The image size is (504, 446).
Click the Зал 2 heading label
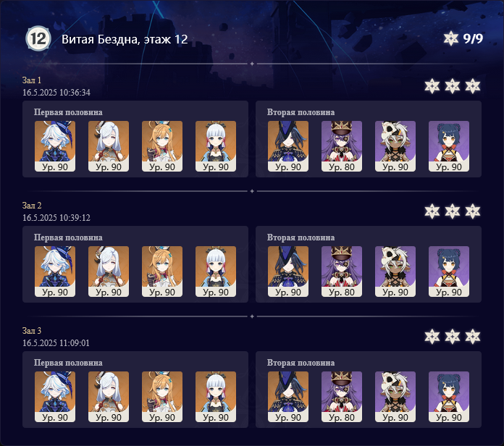32,206
